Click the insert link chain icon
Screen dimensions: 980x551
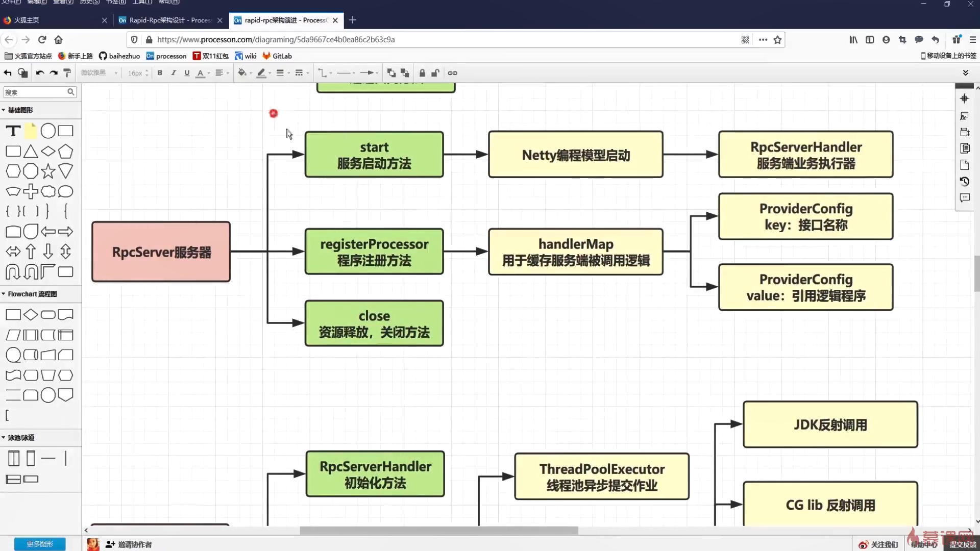(x=452, y=73)
